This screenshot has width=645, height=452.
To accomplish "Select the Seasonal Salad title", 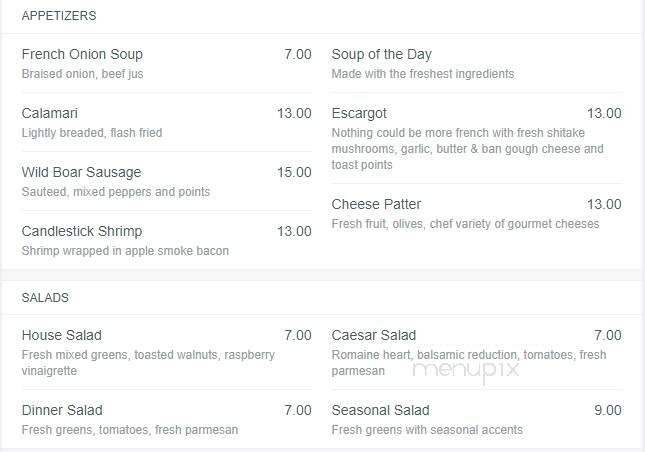I will pos(380,410).
